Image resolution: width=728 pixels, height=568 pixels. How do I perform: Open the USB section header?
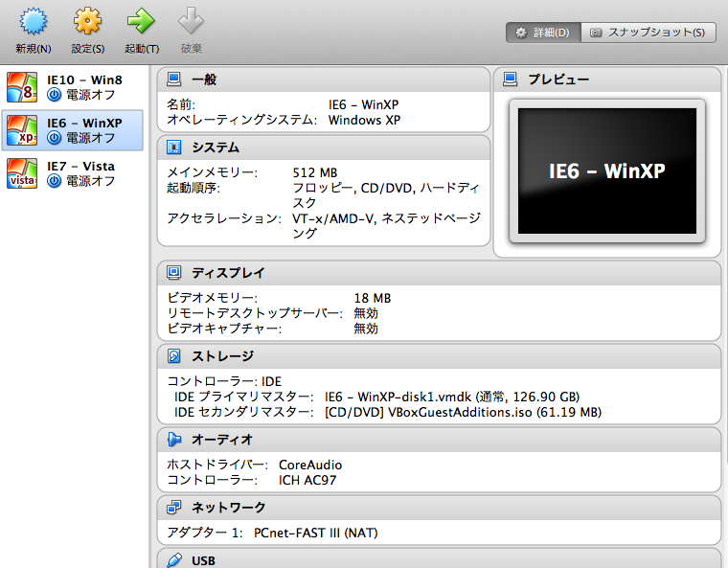click(x=439, y=559)
